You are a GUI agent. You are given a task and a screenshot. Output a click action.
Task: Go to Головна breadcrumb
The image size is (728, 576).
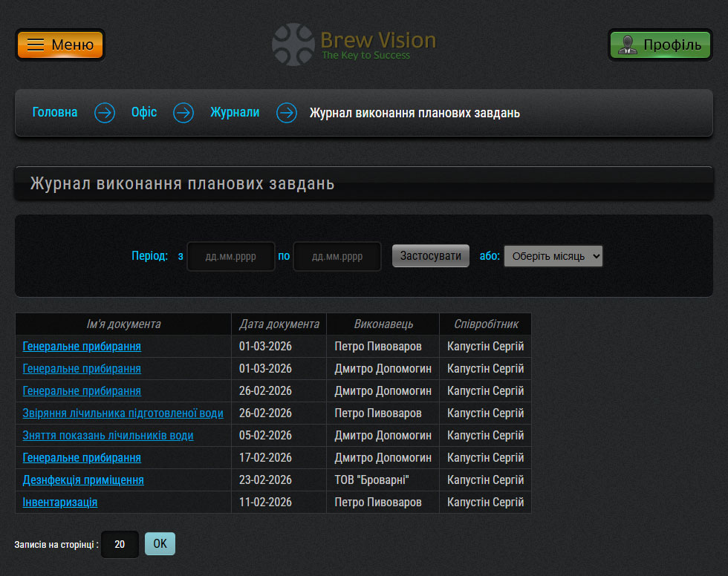[x=55, y=113]
